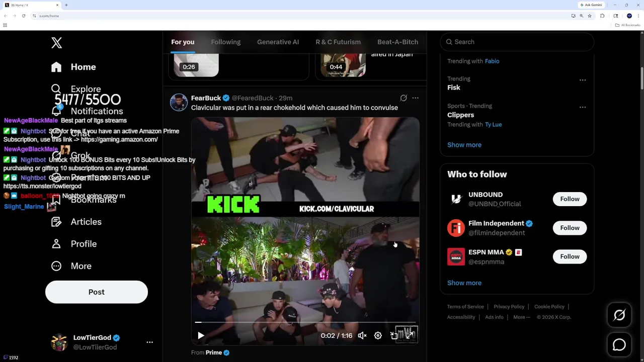Image resolution: width=644 pixels, height=362 pixels.
Task: Open the 0:44 video thumbnail
Action: [343, 65]
